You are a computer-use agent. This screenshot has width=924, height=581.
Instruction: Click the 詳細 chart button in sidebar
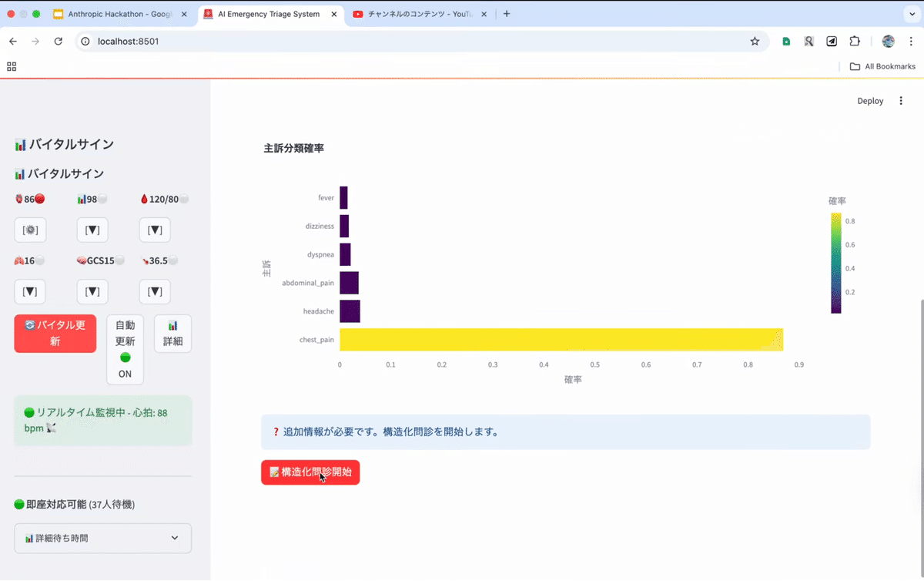click(172, 334)
